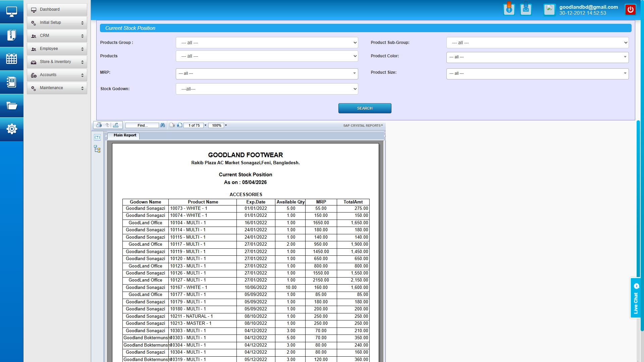644x362 pixels.
Task: Open the Dashboard monitor icon in the sidebar
Action: click(12, 11)
